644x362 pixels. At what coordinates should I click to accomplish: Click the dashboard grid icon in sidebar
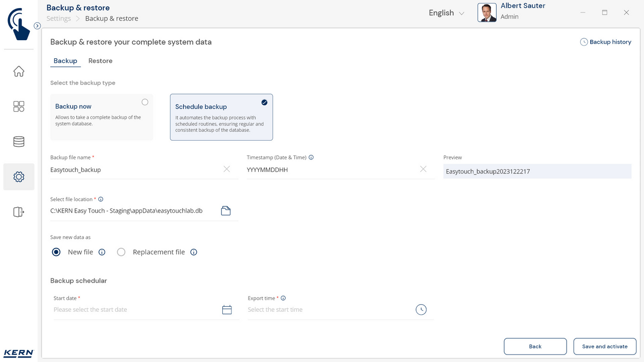[x=19, y=107]
